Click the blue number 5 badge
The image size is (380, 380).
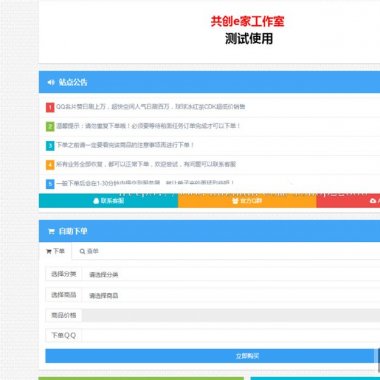click(x=50, y=184)
